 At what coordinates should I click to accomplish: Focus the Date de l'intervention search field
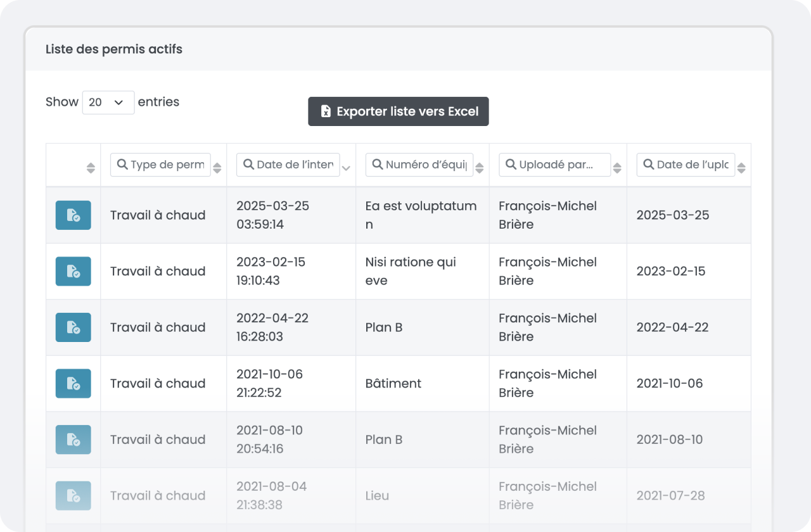point(288,165)
